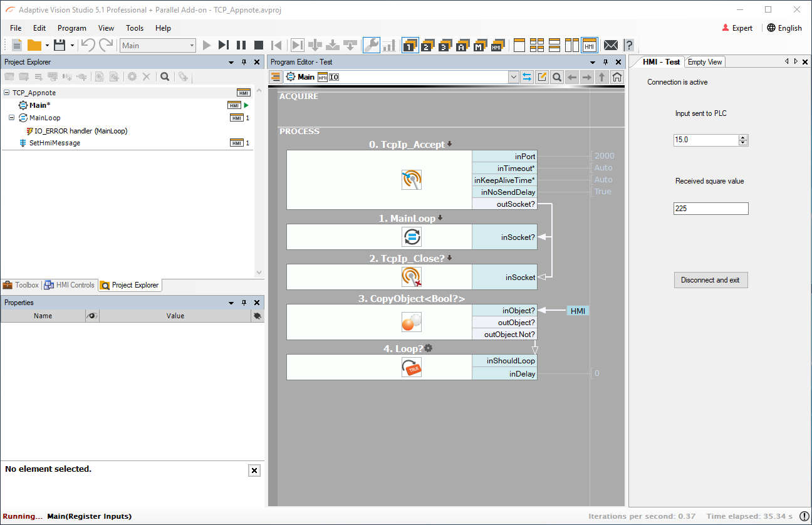
Task: Click the home icon in Program Editor
Action: 617,77
